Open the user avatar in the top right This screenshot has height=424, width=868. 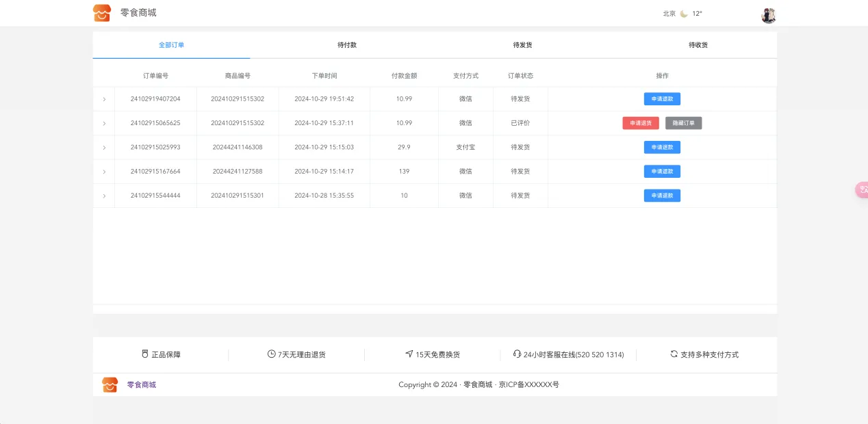tap(768, 15)
